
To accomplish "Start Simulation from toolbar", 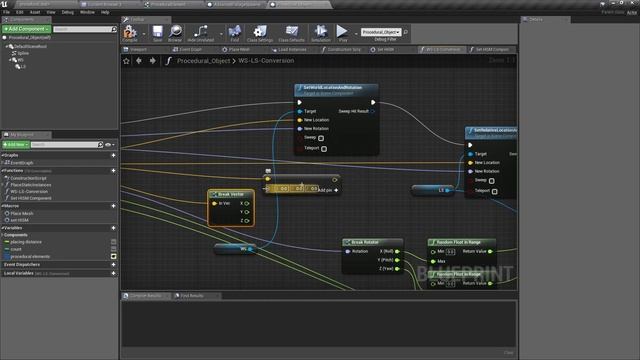I will coord(321,33).
